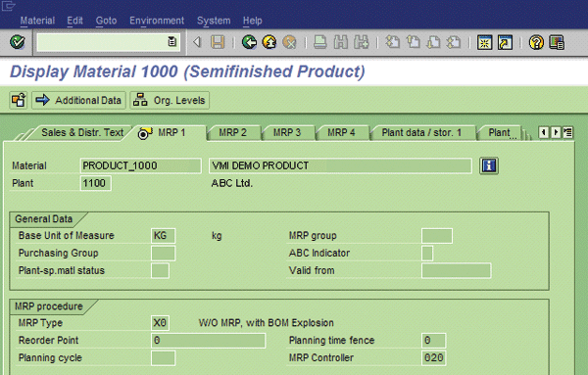The image size is (588, 375).
Task: Click the Plant-sp.matl status field
Action: [160, 270]
